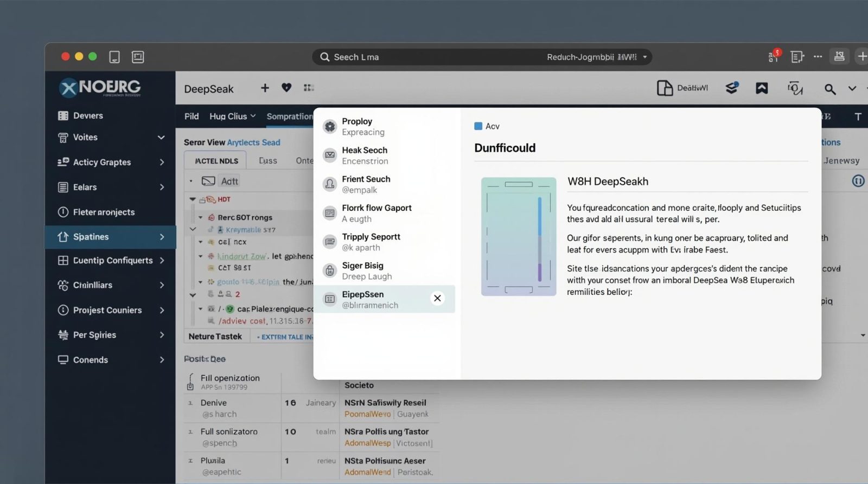Select Tripply Seportt item
Viewport: 868px width, 484px height.
(385, 242)
